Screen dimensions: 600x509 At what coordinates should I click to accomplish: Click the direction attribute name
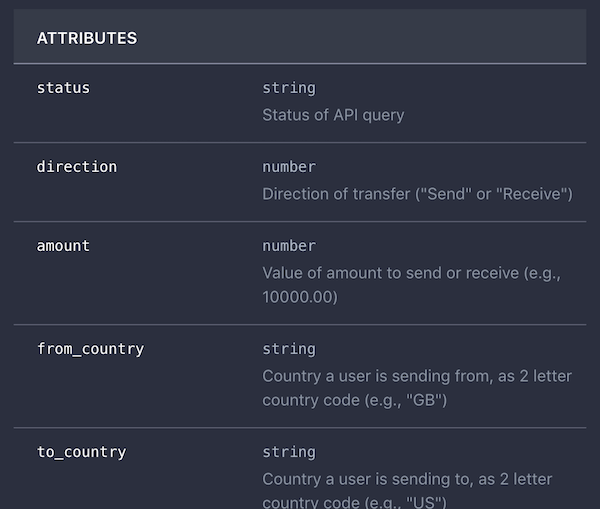77,167
